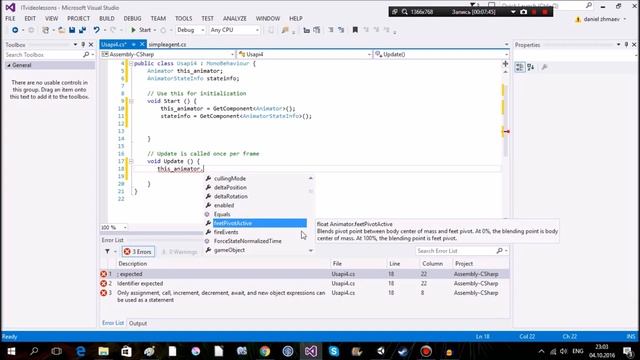The image size is (640, 360).
Task: Open Microsoft Edge from the taskbar
Action: [80, 351]
